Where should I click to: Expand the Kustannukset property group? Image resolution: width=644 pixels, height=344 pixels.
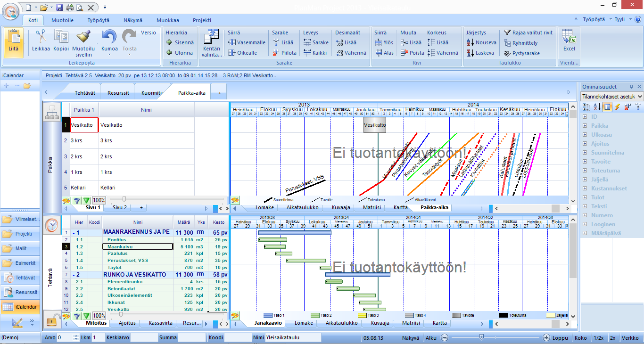(x=585, y=188)
